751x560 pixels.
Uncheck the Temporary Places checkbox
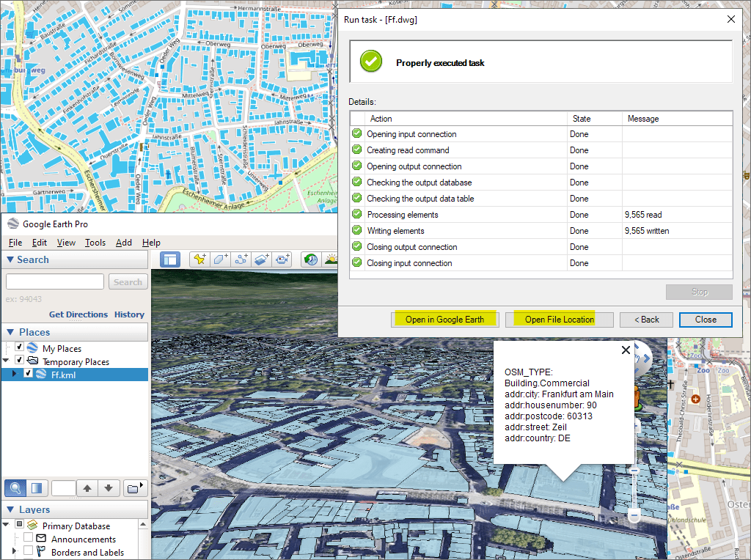19,360
